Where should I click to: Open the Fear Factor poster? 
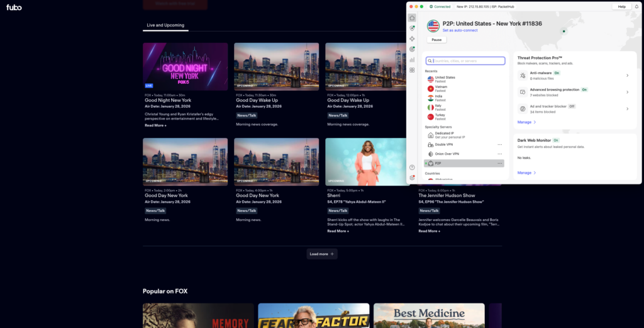pos(314,315)
